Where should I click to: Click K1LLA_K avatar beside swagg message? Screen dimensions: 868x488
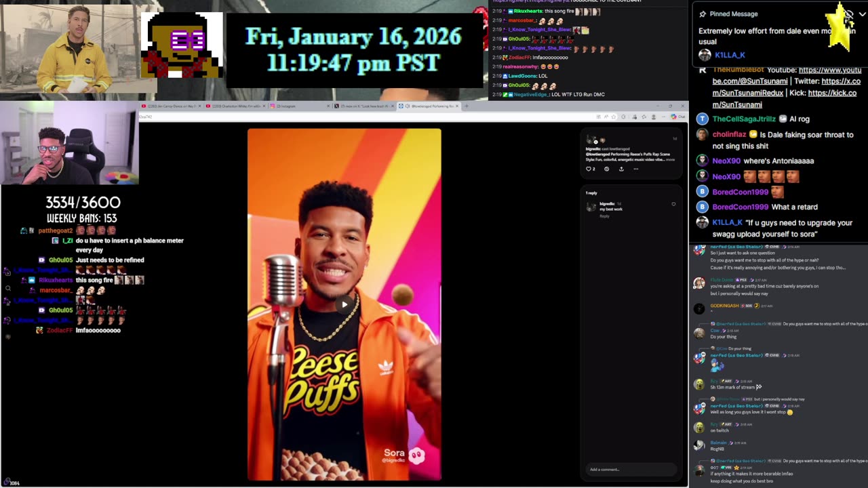703,222
